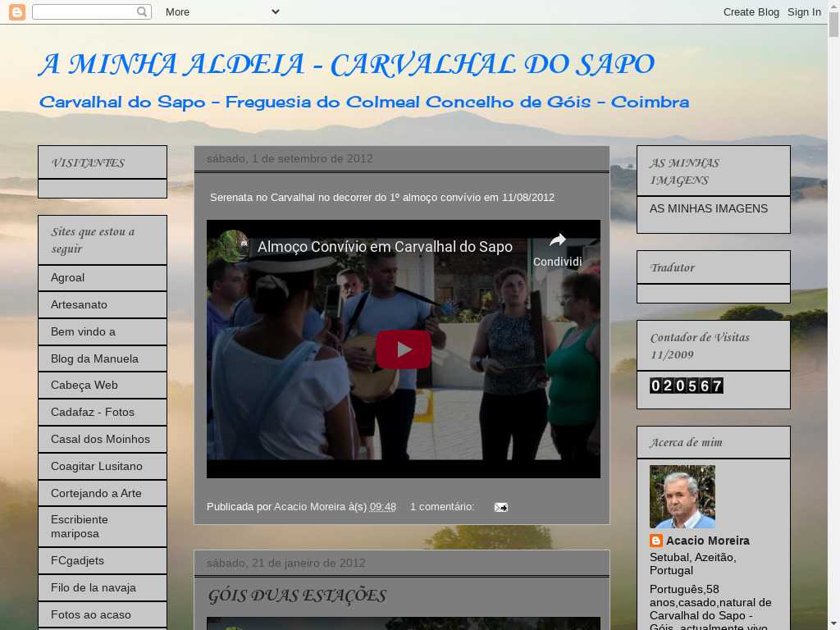Click the date header sábado, 1 de setembro de 2012
This screenshot has width=840, height=630.
coord(290,158)
